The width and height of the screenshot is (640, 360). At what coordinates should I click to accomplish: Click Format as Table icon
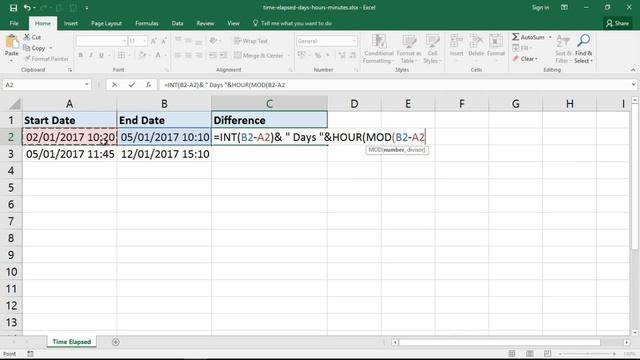click(x=409, y=41)
